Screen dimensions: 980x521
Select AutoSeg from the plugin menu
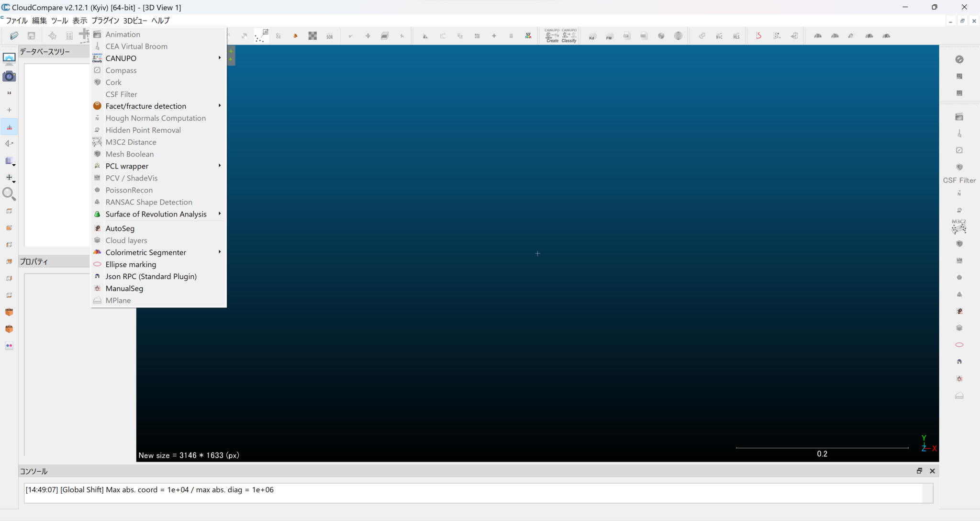click(120, 228)
